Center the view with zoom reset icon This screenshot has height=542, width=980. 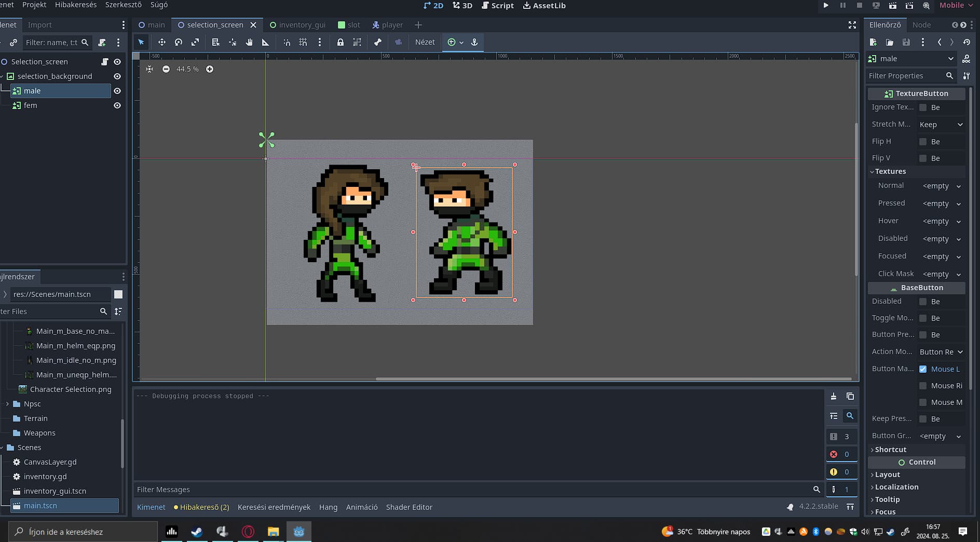(x=149, y=69)
